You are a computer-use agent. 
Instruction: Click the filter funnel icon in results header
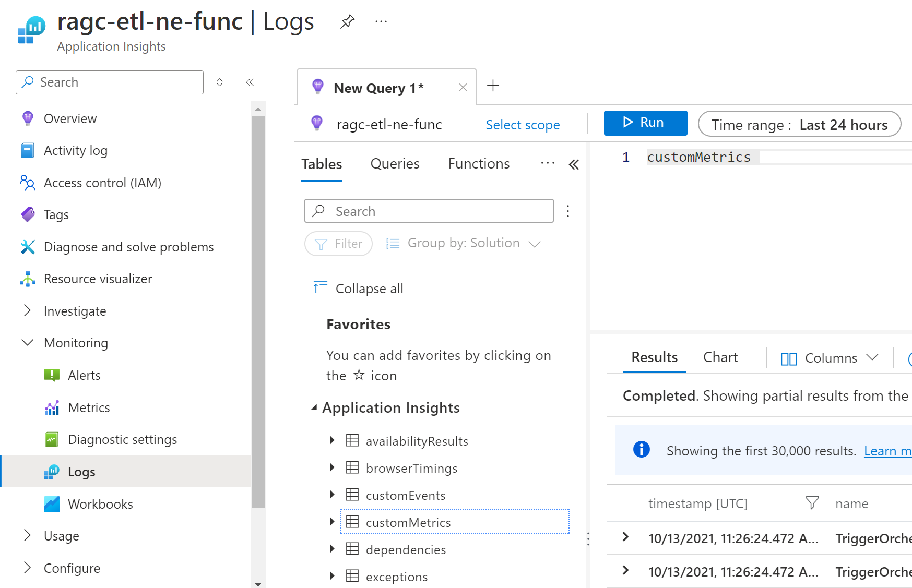click(812, 503)
